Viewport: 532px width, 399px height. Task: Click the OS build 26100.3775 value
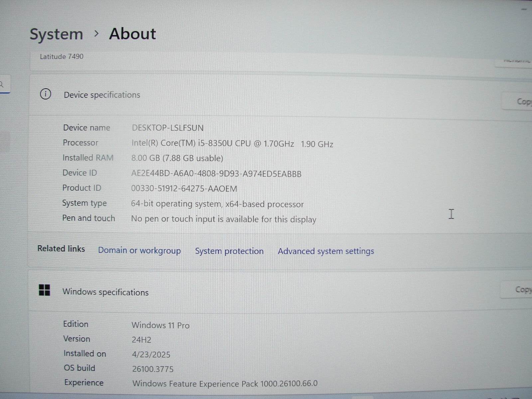click(153, 369)
